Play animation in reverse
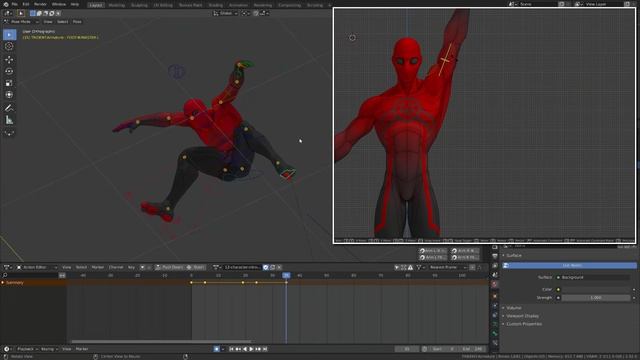Viewport: 640px width, 360px height. (x=245, y=349)
